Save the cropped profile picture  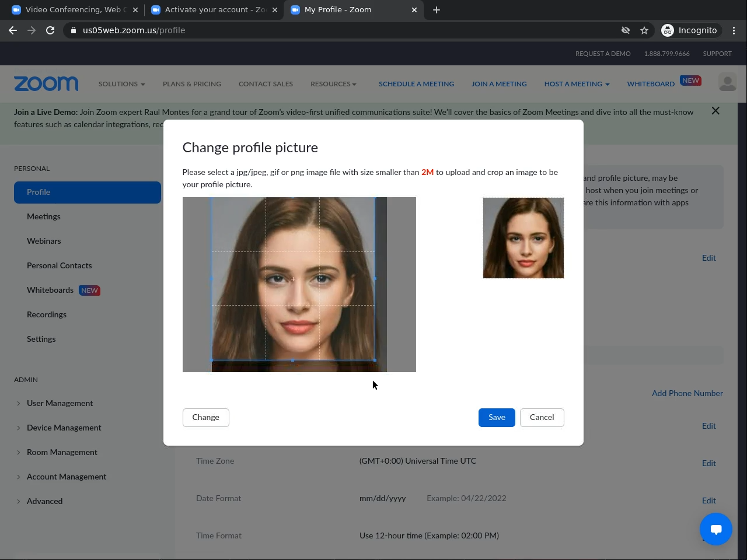[497, 418]
